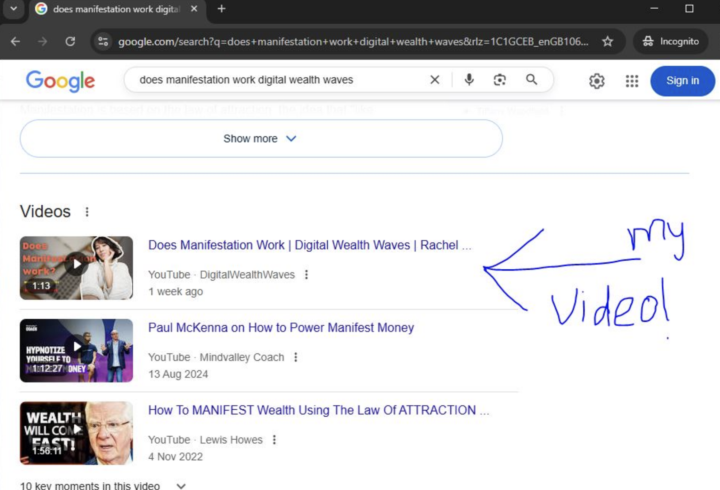Screen dimensions: 720x490
Task: Open Google quick settings gear
Action: coord(596,81)
